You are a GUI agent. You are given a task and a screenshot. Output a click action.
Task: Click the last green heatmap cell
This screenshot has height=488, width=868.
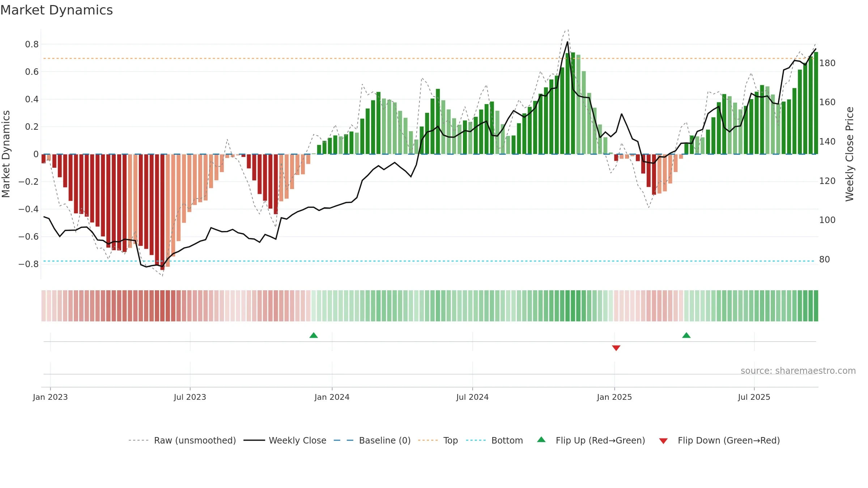tap(816, 306)
